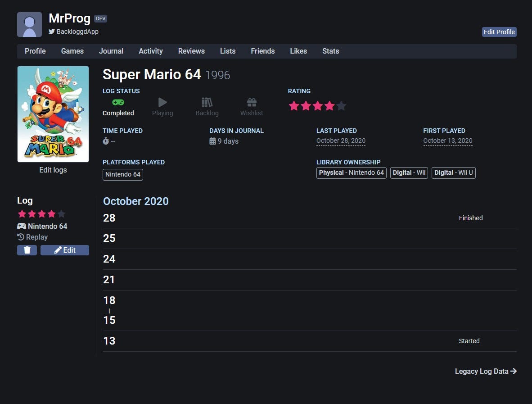Add the game to Wishlist
Screen dimensions: 532x404
click(252, 107)
